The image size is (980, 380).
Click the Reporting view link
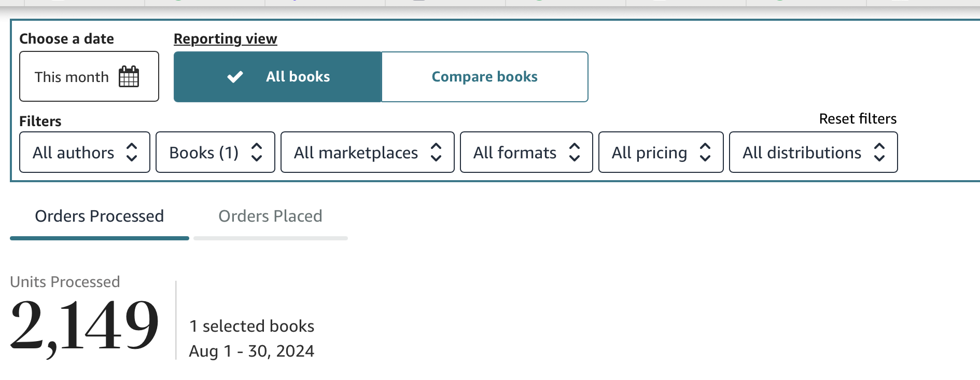click(225, 39)
